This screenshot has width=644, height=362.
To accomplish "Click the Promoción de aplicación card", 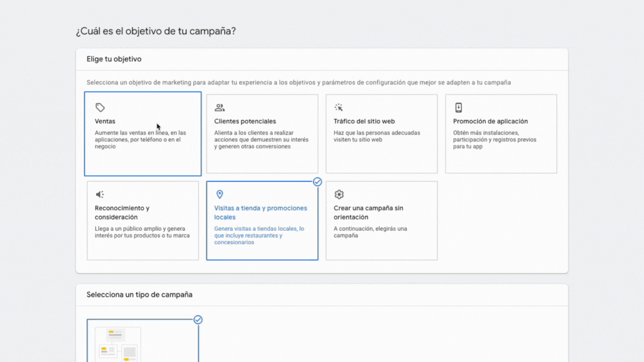I will 501,134.
